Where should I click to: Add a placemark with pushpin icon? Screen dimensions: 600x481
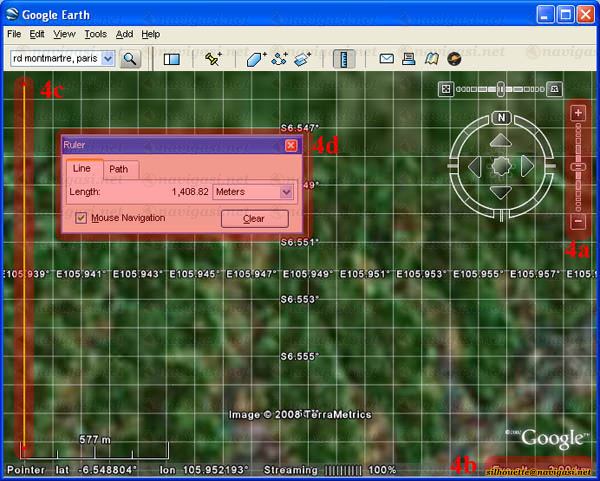click(213, 59)
